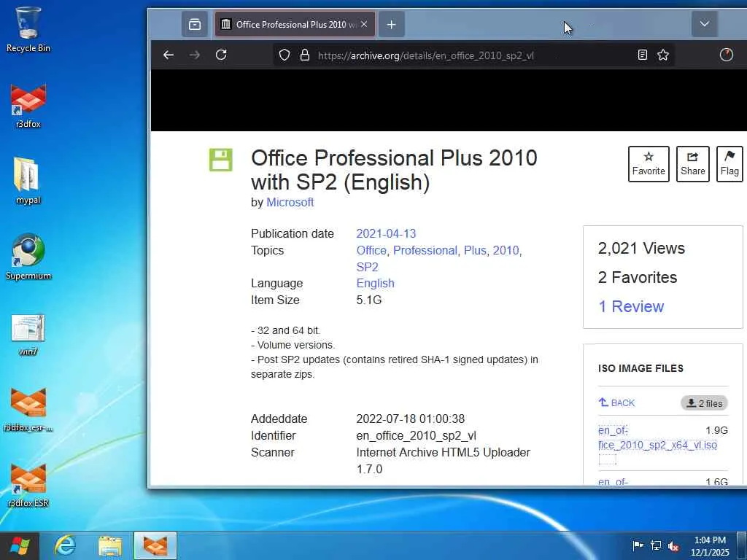
Task: Open the taskbar clock showing 1:04 PM
Action: (x=710, y=546)
